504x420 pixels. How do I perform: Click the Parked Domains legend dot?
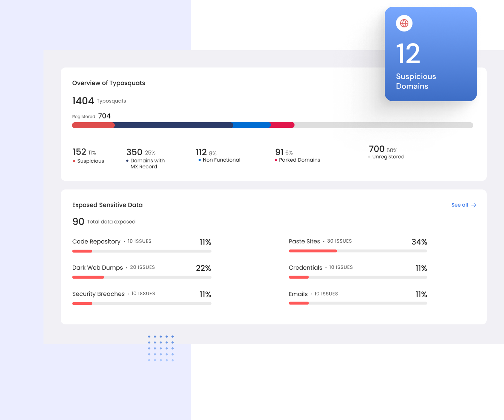(276, 160)
